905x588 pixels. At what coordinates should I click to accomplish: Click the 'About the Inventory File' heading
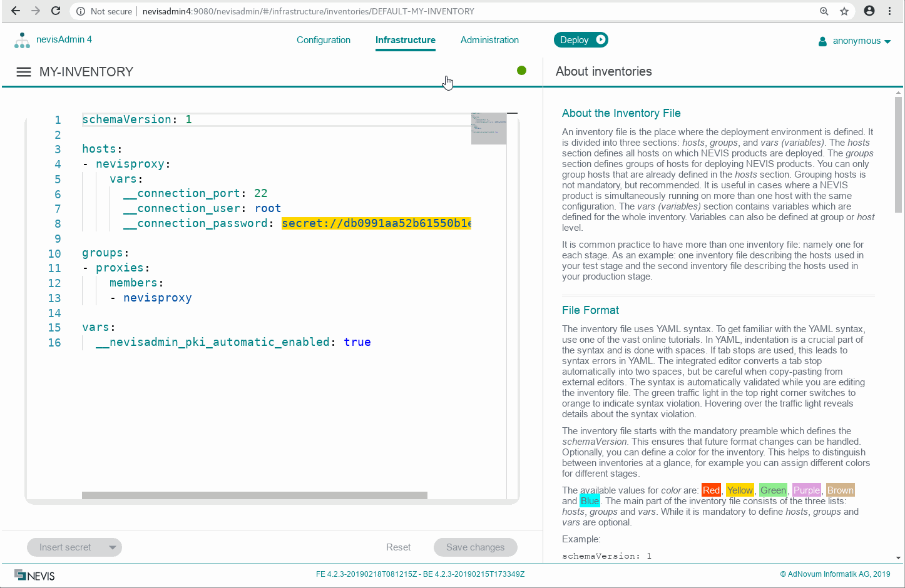pyautogui.click(x=621, y=113)
